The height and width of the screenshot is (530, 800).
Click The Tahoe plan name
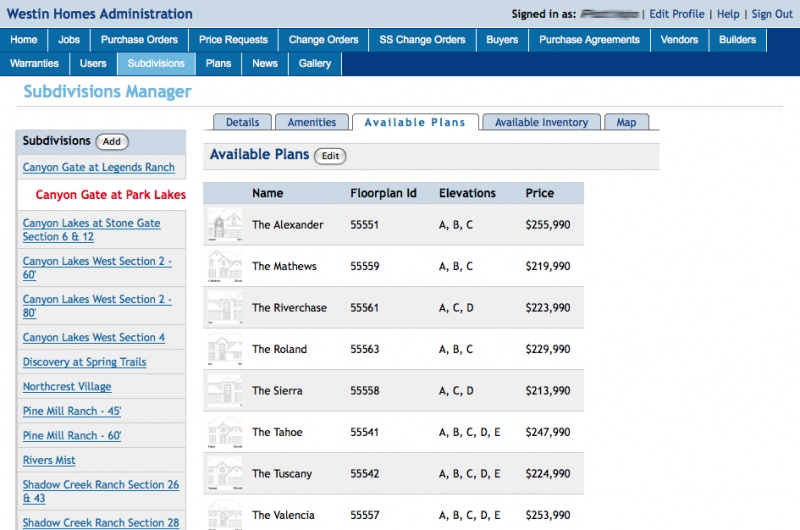point(277,432)
